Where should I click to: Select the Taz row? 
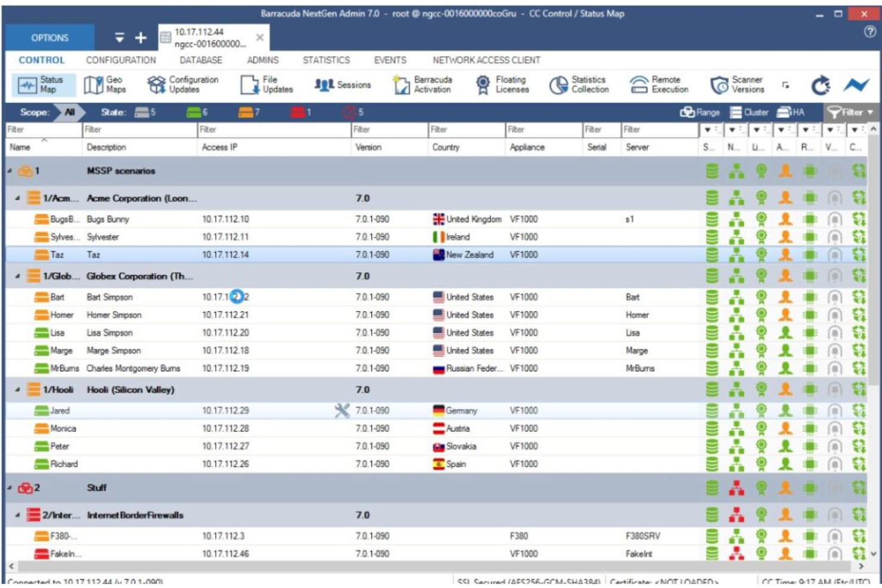[437, 254]
